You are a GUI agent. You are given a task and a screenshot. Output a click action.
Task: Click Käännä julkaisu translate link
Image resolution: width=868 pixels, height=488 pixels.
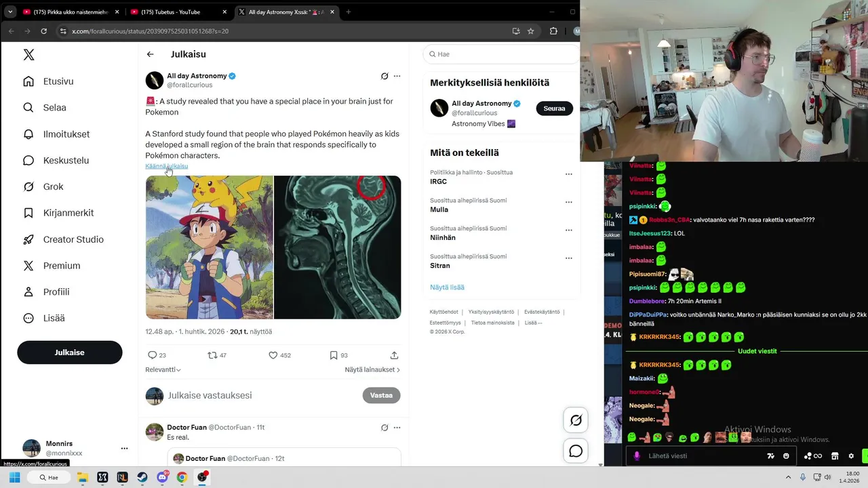(x=166, y=166)
